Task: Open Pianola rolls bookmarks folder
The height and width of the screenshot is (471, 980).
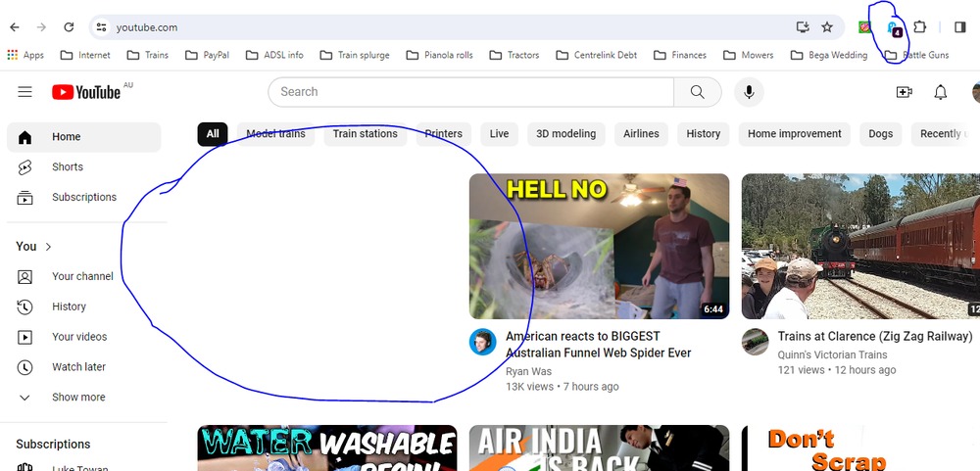Action: [x=439, y=55]
